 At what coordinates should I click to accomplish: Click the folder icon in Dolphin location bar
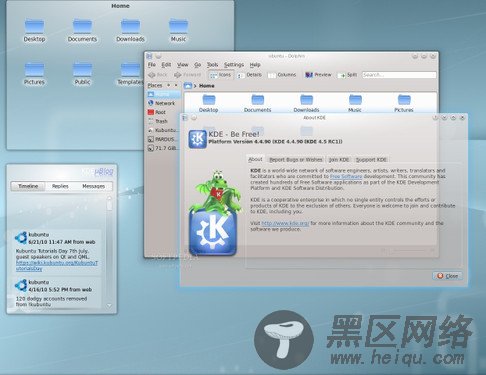point(188,86)
